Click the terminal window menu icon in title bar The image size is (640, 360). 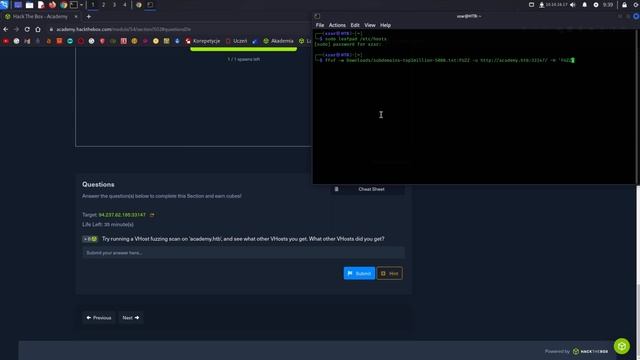point(317,16)
